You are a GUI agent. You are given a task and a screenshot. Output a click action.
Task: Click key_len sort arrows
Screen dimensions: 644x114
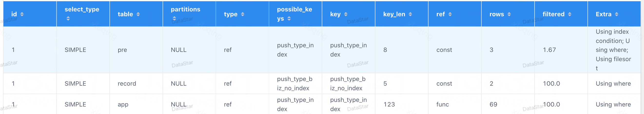point(410,14)
